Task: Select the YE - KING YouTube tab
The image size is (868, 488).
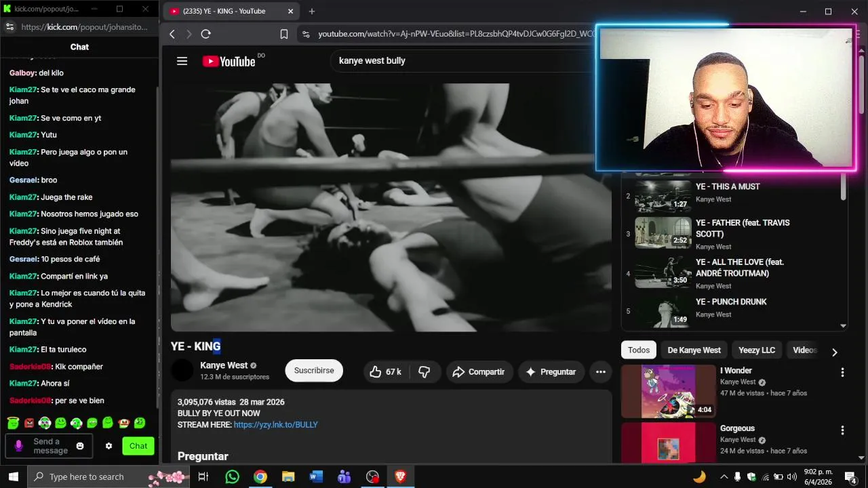Action: click(x=231, y=11)
